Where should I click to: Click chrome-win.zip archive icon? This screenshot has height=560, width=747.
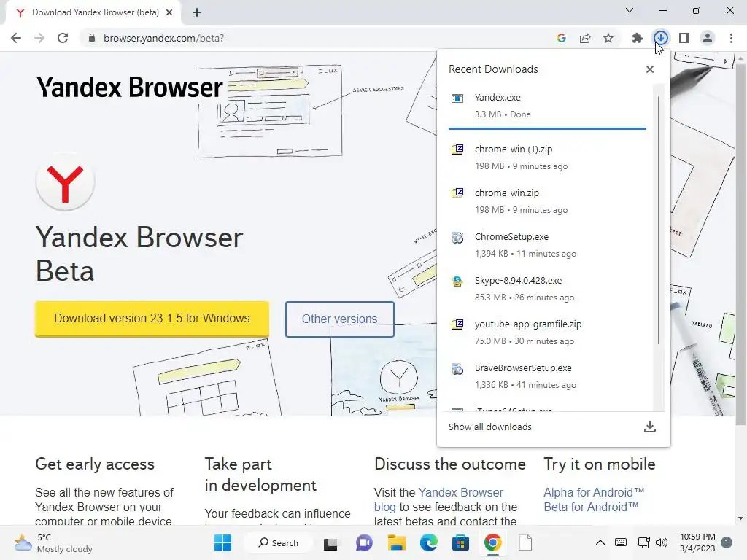457,193
